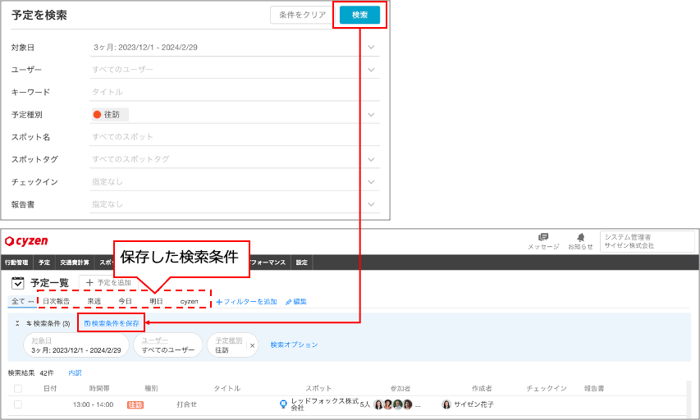700x420 pixels.
Task: Click the サイゼン花子 creator avatar
Action: point(446,404)
